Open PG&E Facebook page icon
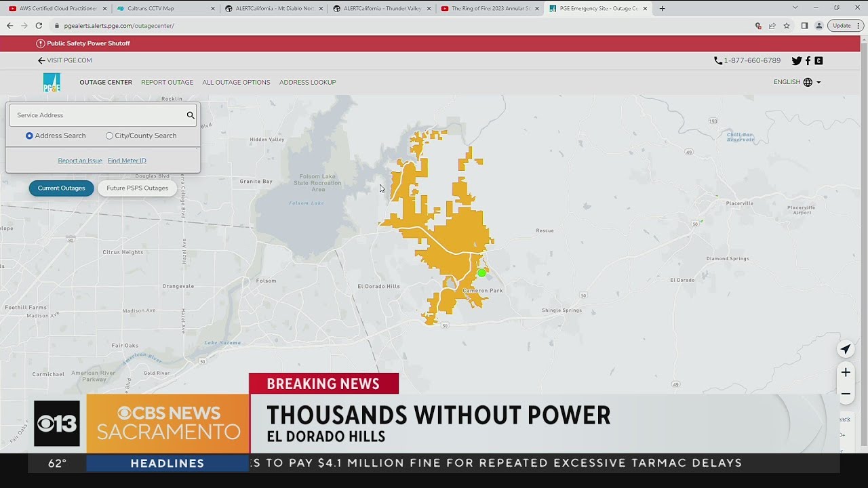Viewport: 868px width, 488px height. 808,60
